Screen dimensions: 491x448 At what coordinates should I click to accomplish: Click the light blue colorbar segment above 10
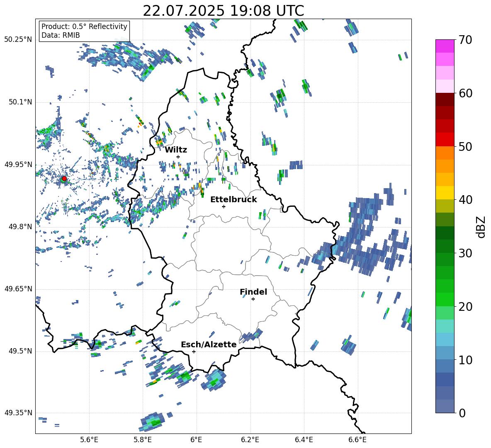coord(445,353)
